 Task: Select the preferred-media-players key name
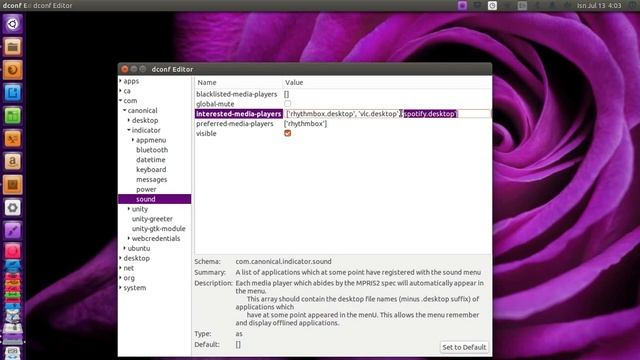point(235,124)
